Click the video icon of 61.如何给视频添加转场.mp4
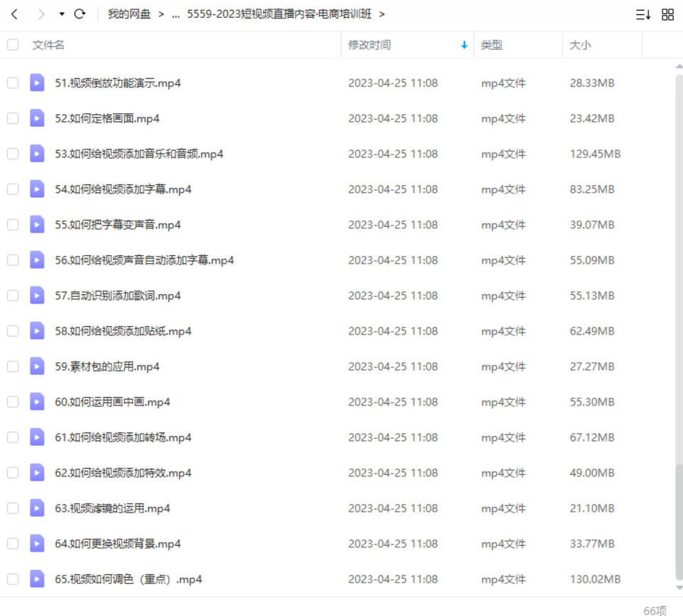This screenshot has height=616, width=683. coord(37,437)
